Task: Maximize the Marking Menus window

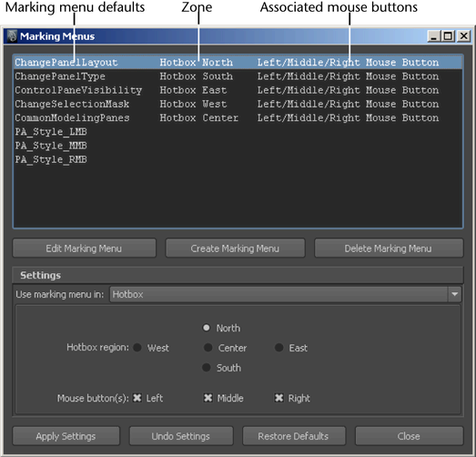Action: point(448,36)
